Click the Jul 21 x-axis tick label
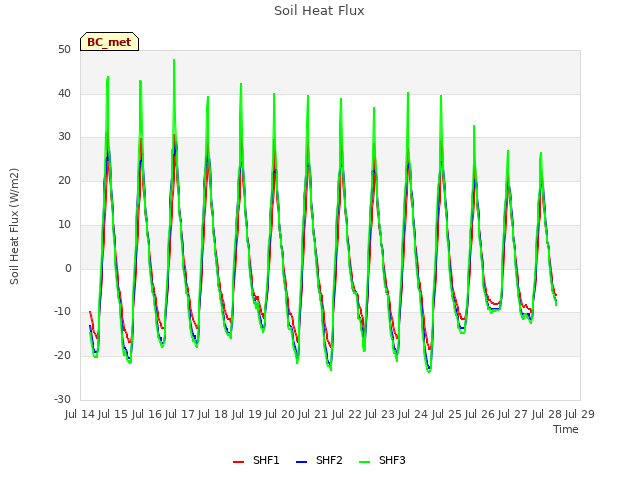 click(313, 414)
